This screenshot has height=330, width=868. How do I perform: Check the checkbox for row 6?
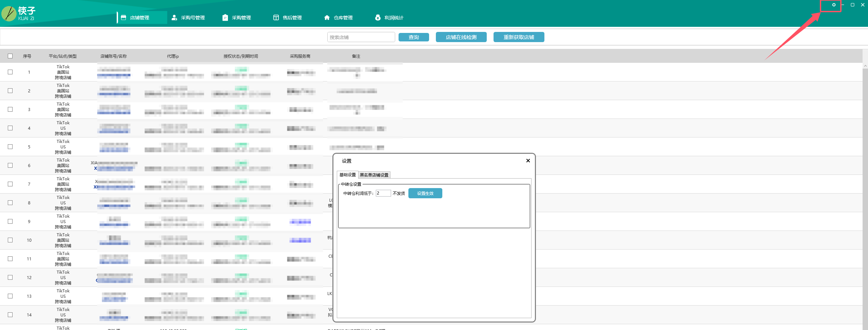tap(10, 165)
